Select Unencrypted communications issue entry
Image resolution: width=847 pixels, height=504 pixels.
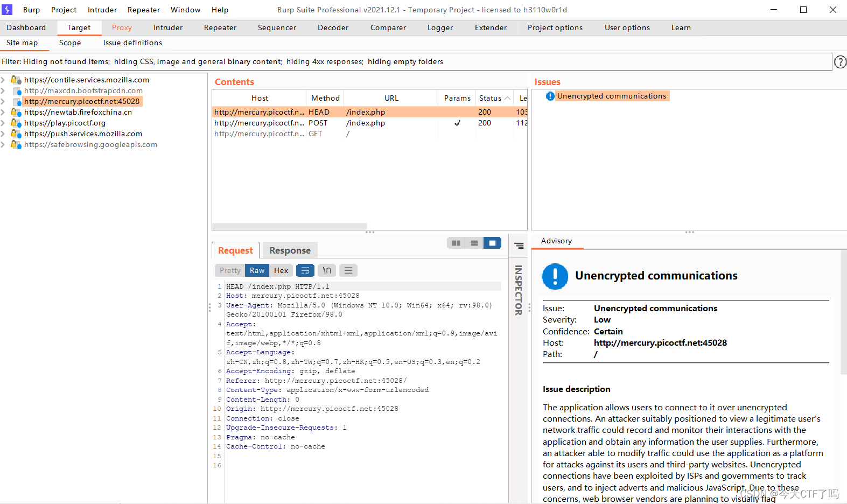(x=612, y=96)
